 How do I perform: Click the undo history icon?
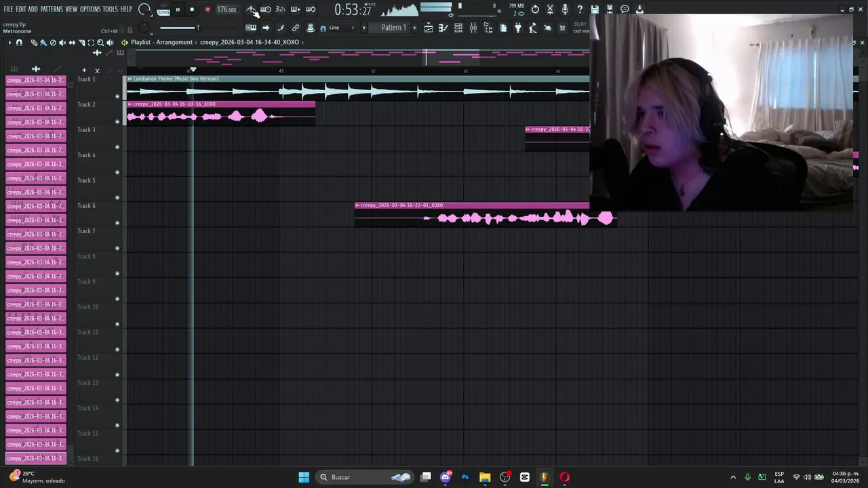pyautogui.click(x=535, y=9)
